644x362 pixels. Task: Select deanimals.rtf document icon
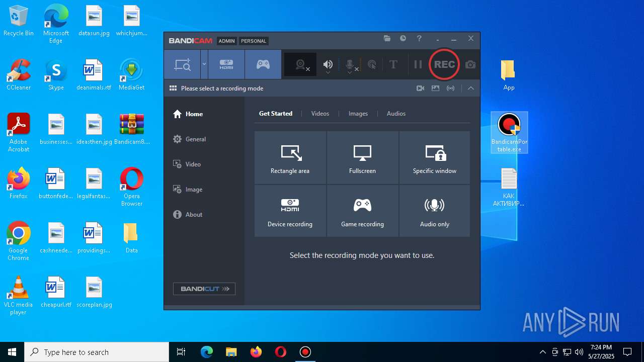(x=94, y=75)
